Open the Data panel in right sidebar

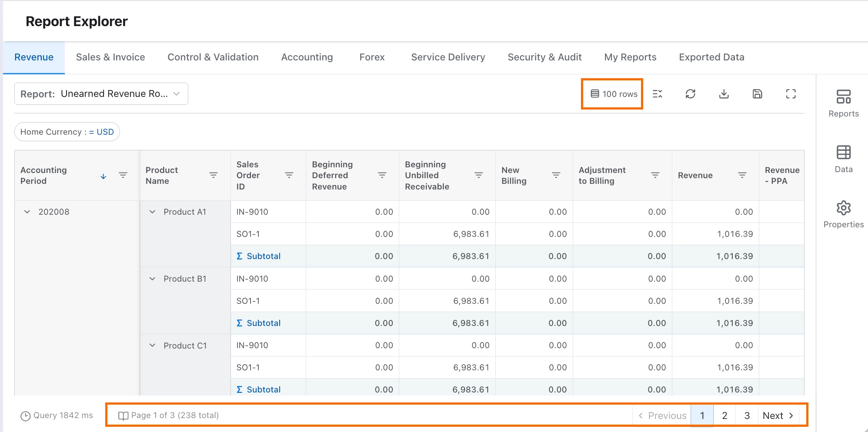(844, 159)
